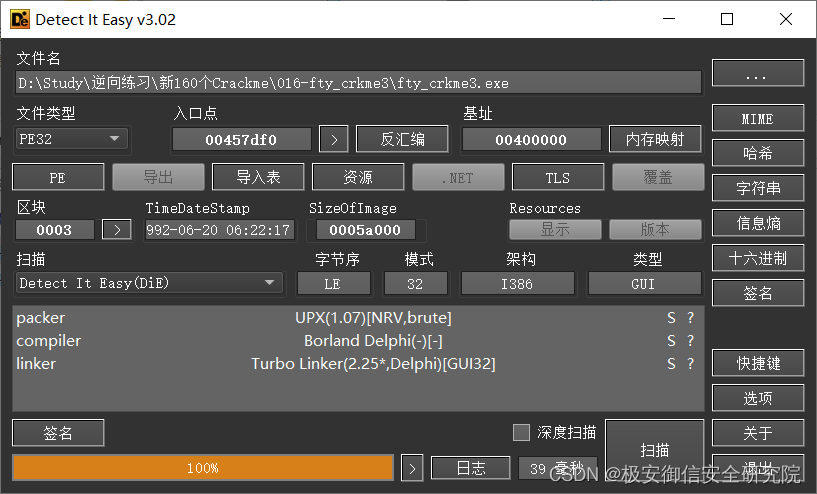Click the 100% scan progress bar

(x=203, y=468)
